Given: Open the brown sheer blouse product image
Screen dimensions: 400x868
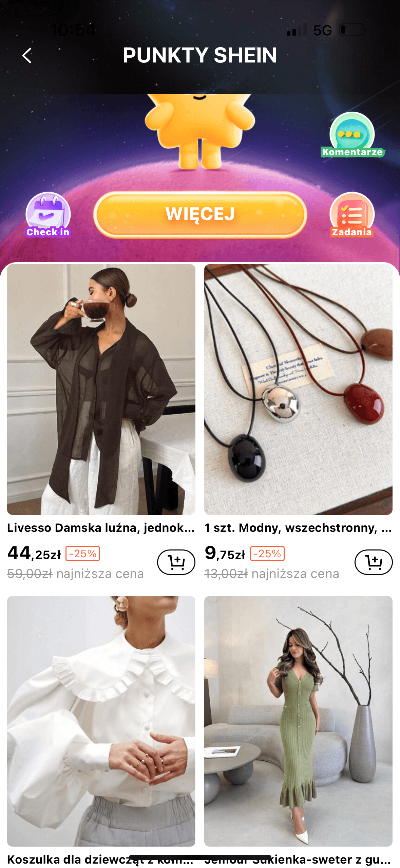Looking at the screenshot, I should click(x=101, y=389).
